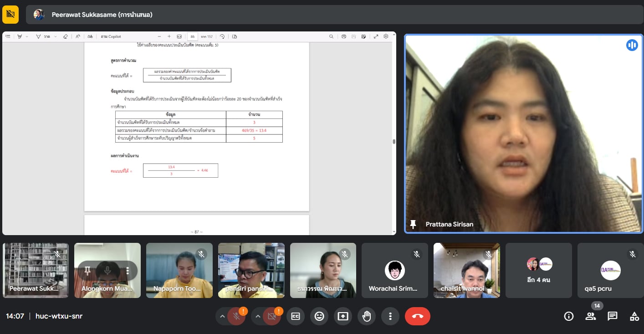Expand audio settings chevron beside microphone
Screen dimensions: 644x334
click(222, 316)
